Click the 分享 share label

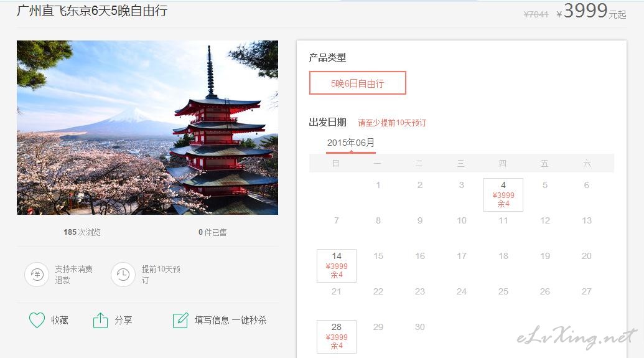(123, 320)
